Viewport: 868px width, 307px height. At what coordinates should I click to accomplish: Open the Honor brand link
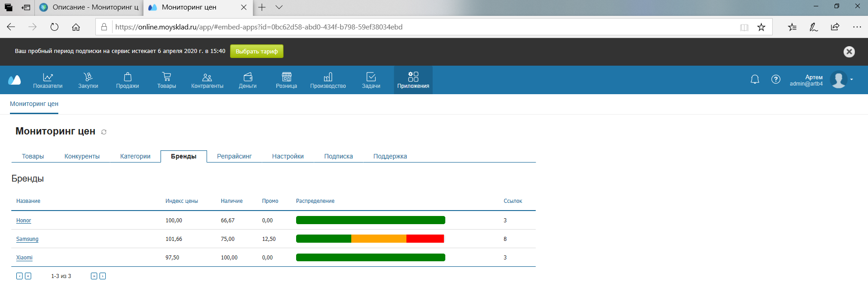[24, 221]
